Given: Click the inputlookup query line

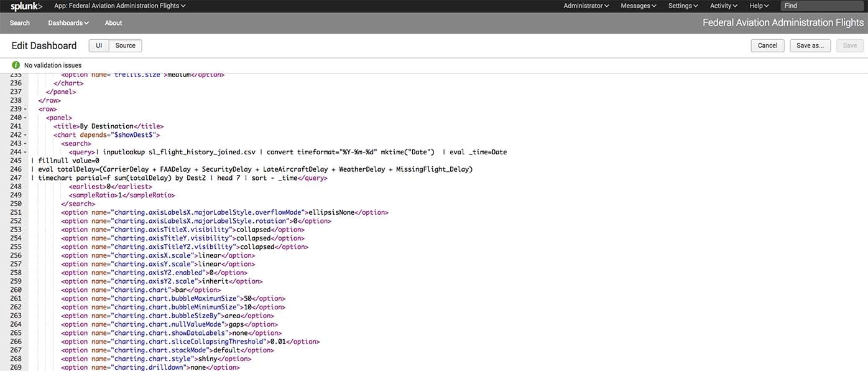Looking at the screenshot, I should pyautogui.click(x=288, y=153).
